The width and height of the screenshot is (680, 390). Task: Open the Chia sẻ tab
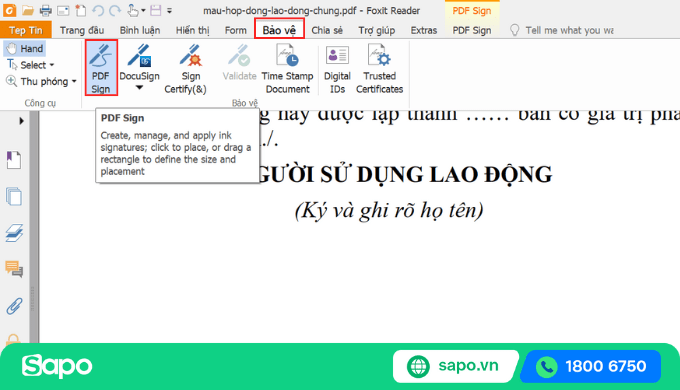tap(327, 30)
